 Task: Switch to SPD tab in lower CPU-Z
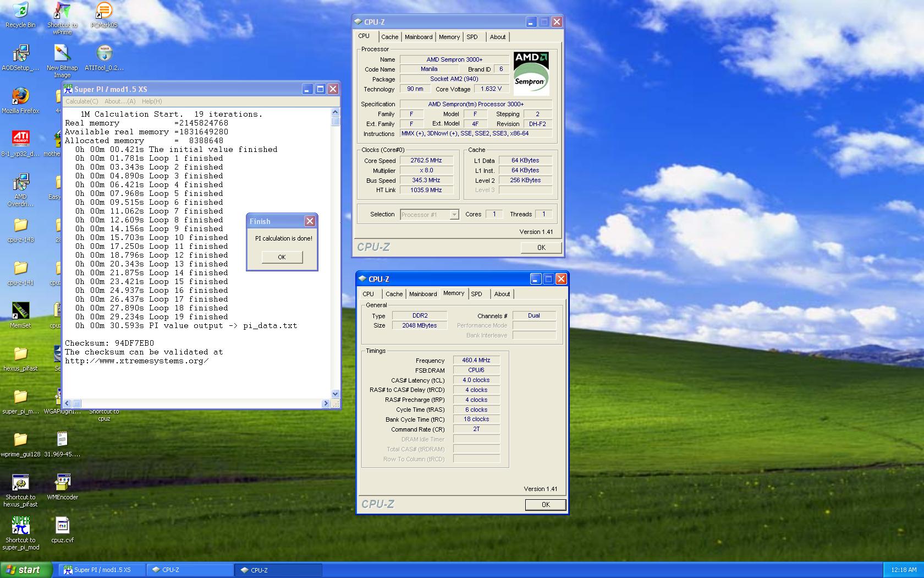click(x=477, y=294)
